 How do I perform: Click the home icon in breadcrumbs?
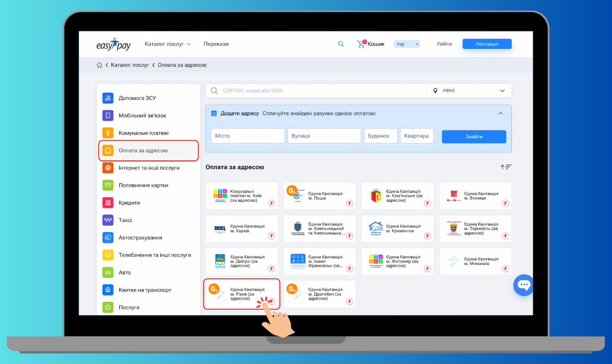pos(100,65)
